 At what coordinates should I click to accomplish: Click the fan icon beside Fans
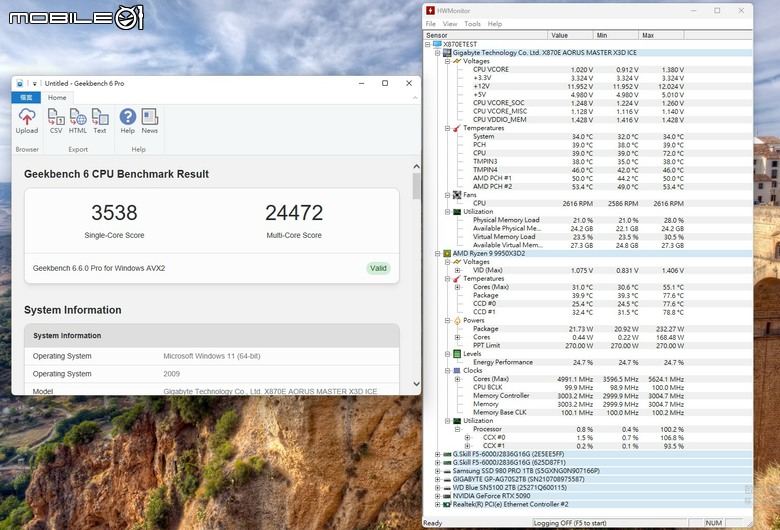457,195
